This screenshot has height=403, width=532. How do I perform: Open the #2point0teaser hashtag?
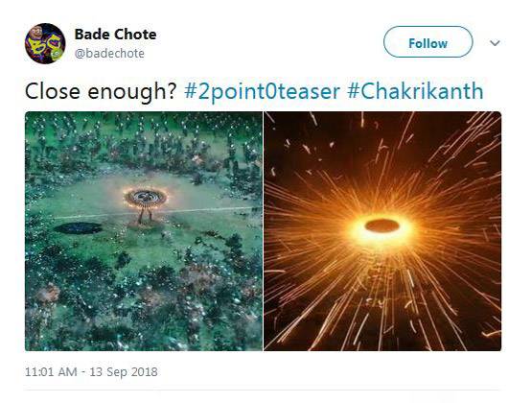pos(262,91)
